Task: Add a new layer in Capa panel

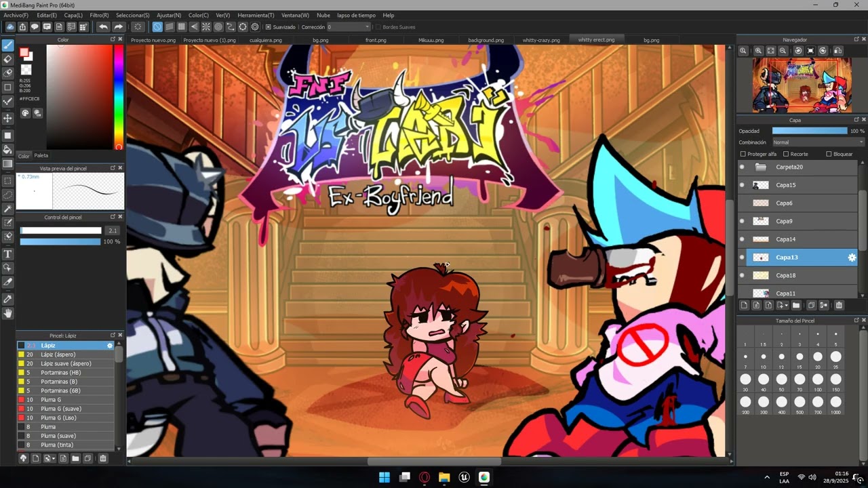Action: pos(744,306)
